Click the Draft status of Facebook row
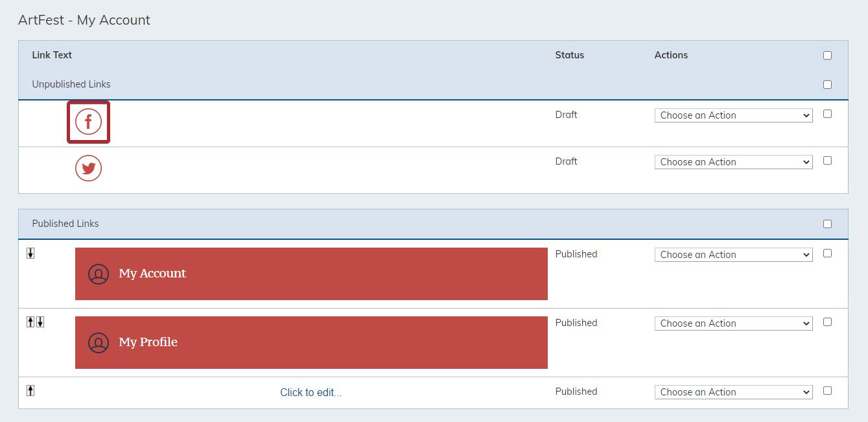Screen dimensions: 868x422 click(x=566, y=115)
